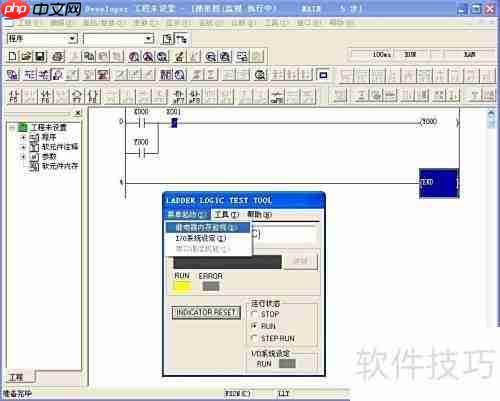Expand the 参数 tree node
The height and width of the screenshot is (401, 500).
pyautogui.click(x=23, y=156)
